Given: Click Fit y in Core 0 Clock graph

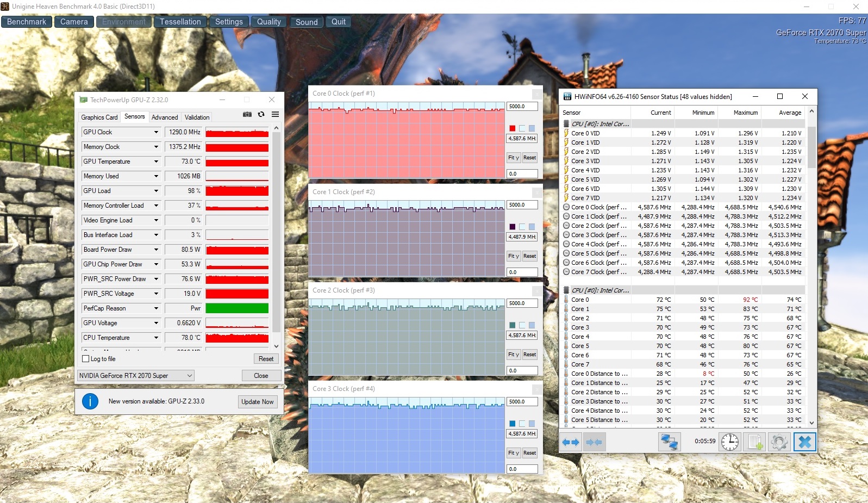Looking at the screenshot, I should [514, 158].
